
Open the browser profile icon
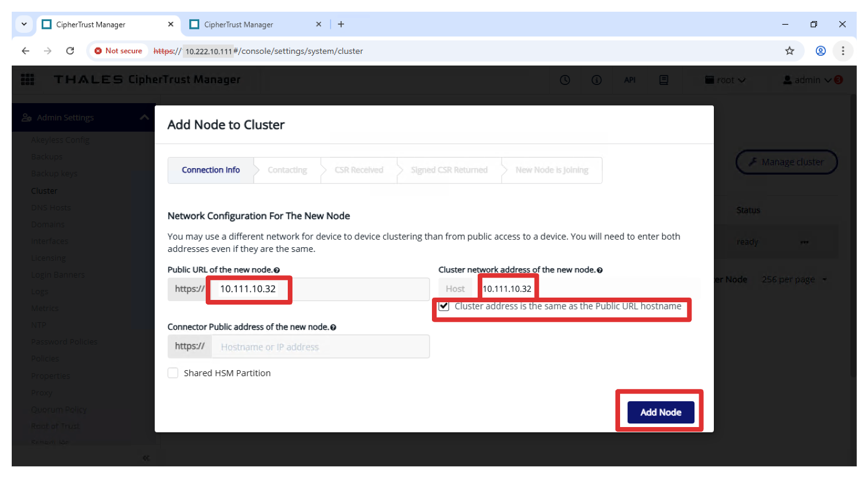click(821, 51)
